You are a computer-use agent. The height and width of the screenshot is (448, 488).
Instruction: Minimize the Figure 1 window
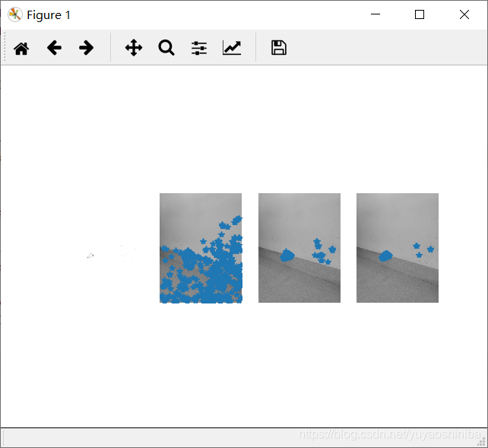coord(376,14)
